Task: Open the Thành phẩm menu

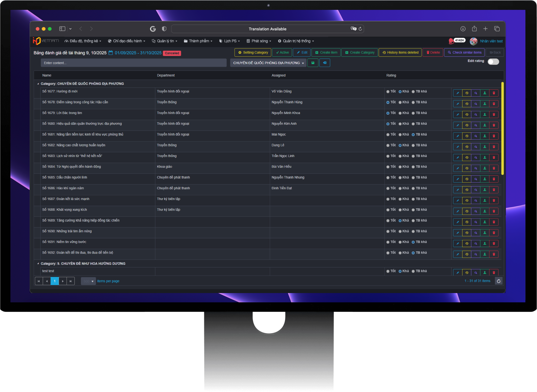Action: pos(198,41)
